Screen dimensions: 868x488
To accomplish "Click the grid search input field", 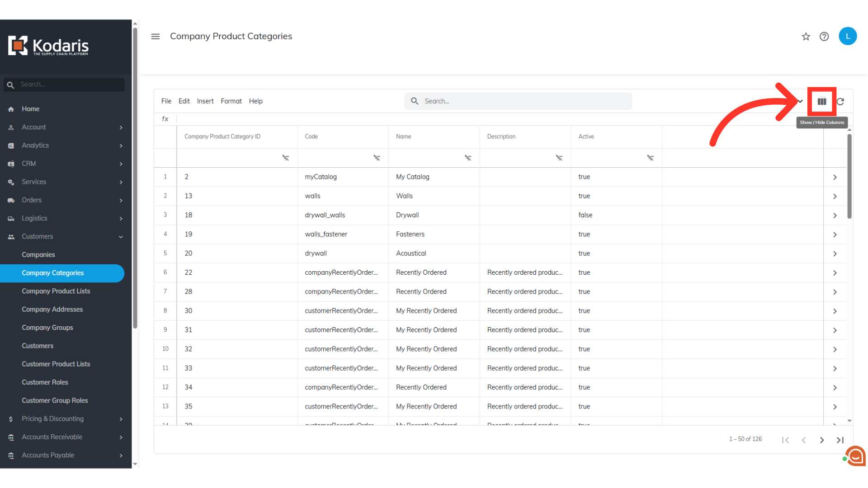I will tap(524, 101).
